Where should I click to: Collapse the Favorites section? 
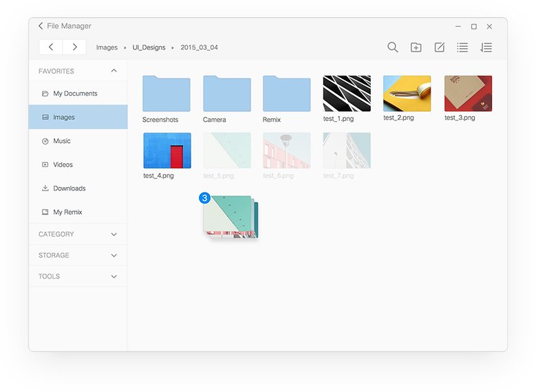point(114,71)
